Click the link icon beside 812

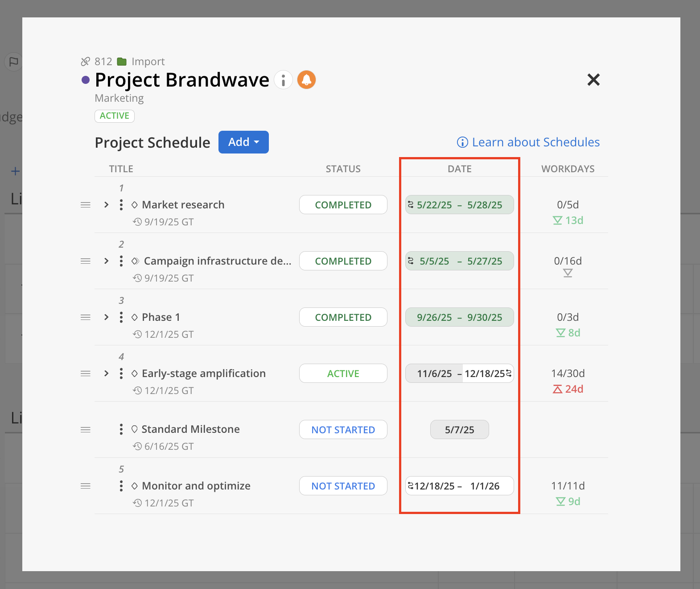click(x=85, y=62)
